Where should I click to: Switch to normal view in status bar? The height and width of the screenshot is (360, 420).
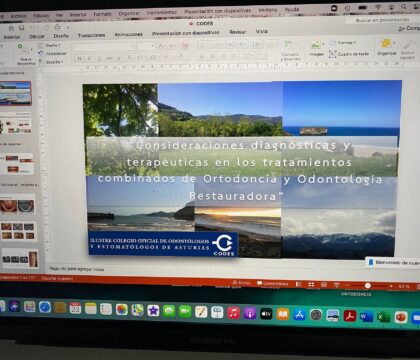299,284
